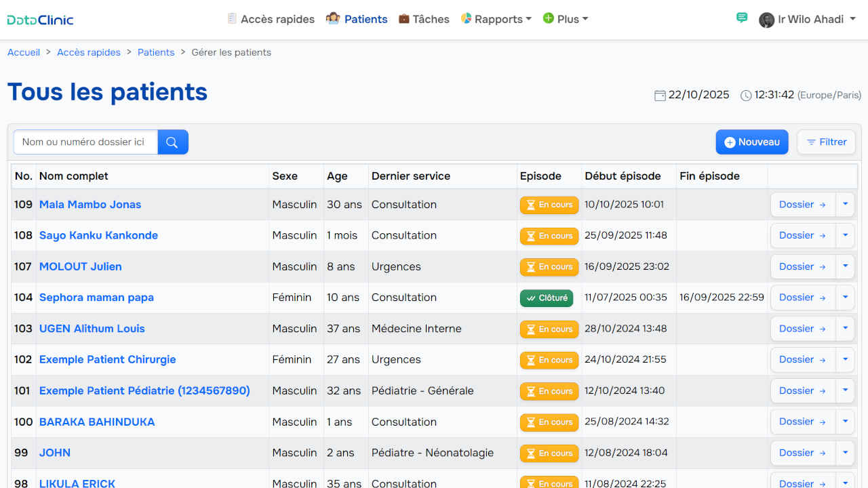Click the magnifying glass search button
Screen dimensions: 868x488
pos(172,142)
